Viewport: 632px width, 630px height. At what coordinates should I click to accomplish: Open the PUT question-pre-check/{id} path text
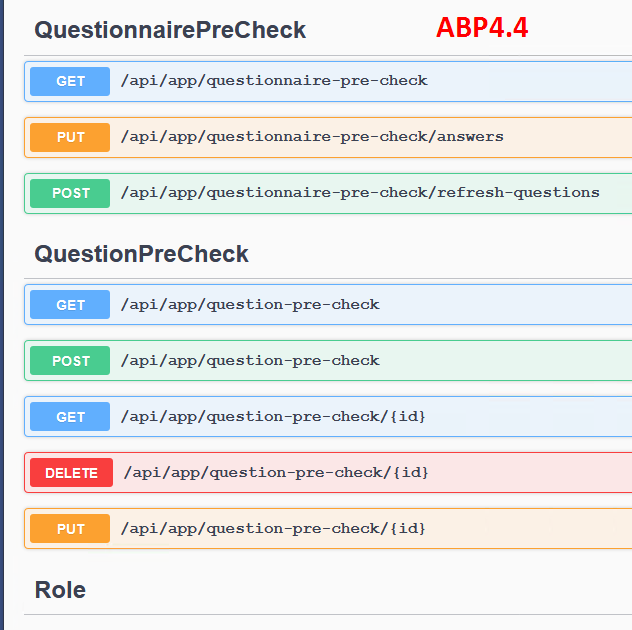273,529
